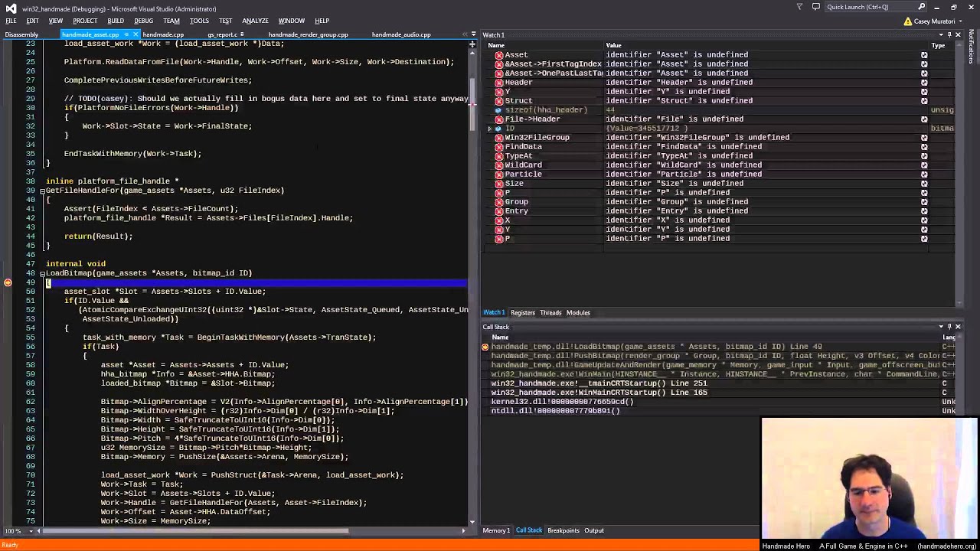The image size is (980, 551).
Task: Switch to the Registers tab
Action: 523,312
